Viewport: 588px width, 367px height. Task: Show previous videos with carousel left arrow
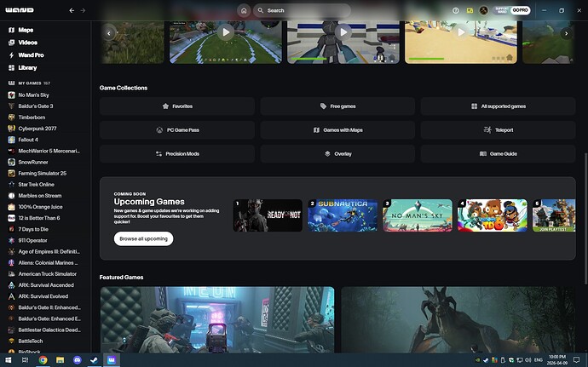pos(109,33)
